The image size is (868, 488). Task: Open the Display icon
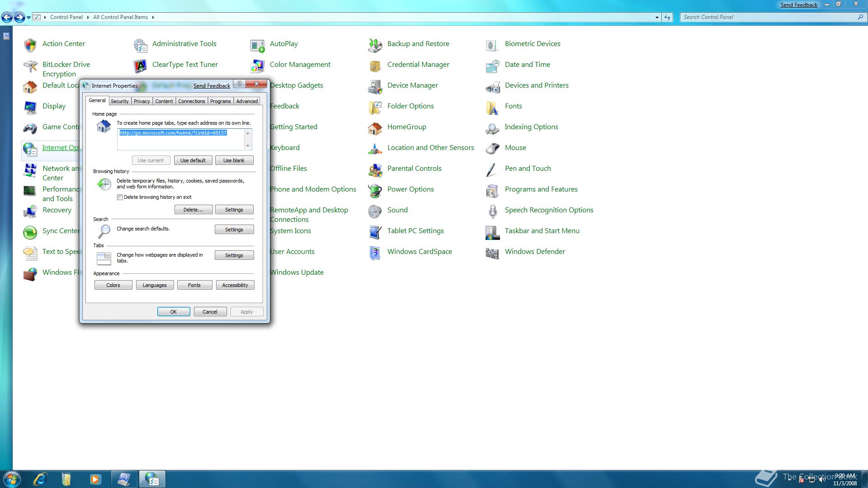30,108
